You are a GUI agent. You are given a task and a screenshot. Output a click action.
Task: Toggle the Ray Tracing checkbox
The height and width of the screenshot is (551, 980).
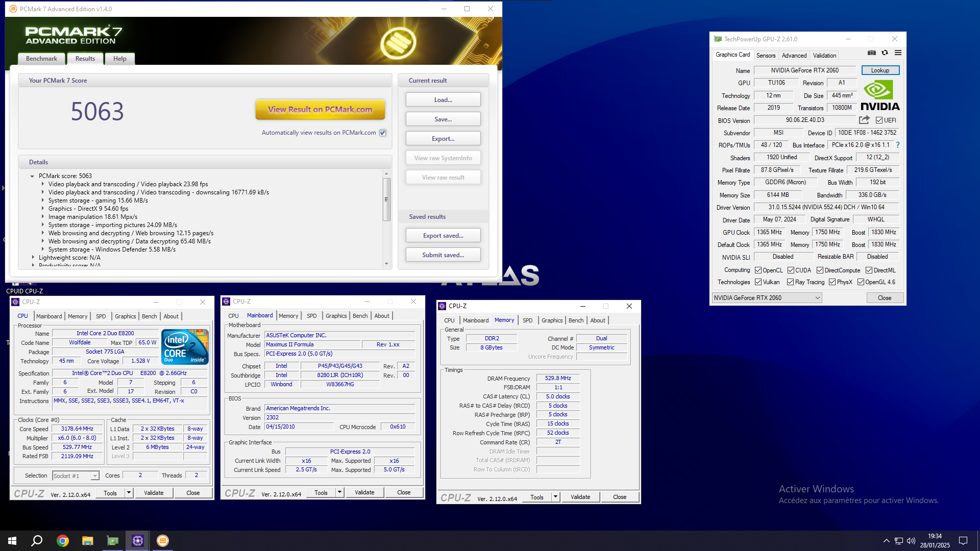tap(790, 282)
